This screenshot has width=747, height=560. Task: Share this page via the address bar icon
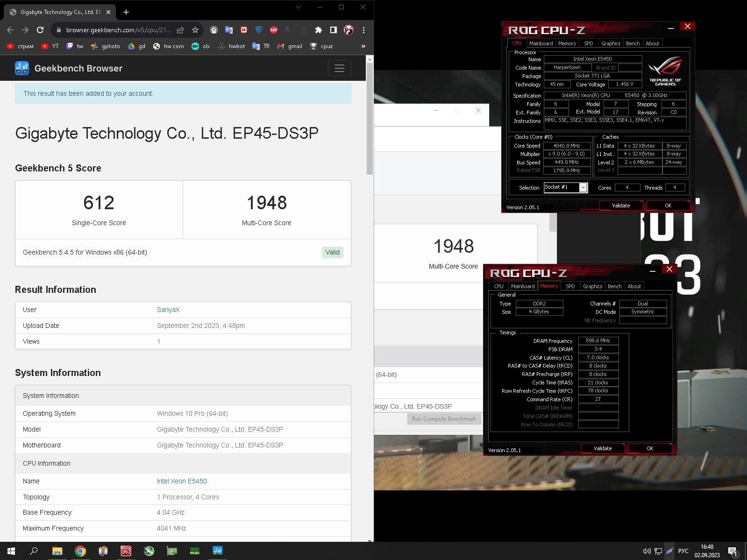(180, 30)
